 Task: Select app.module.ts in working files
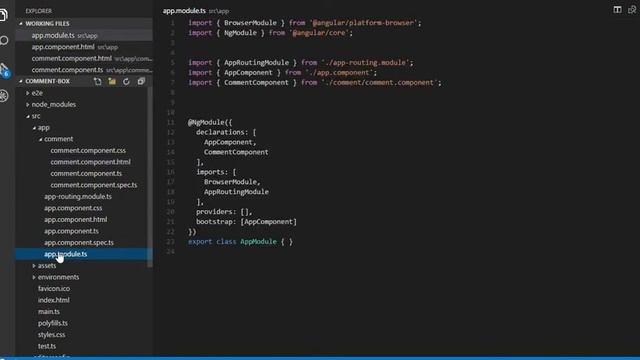coord(84,36)
